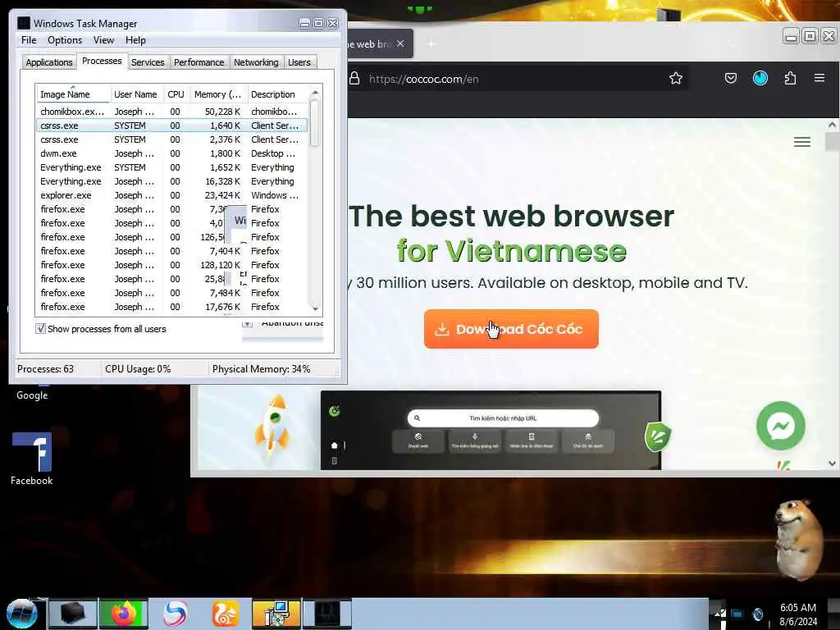Screen dimensions: 840x630
Task: Switch to the Performance tab
Action: pos(199,62)
